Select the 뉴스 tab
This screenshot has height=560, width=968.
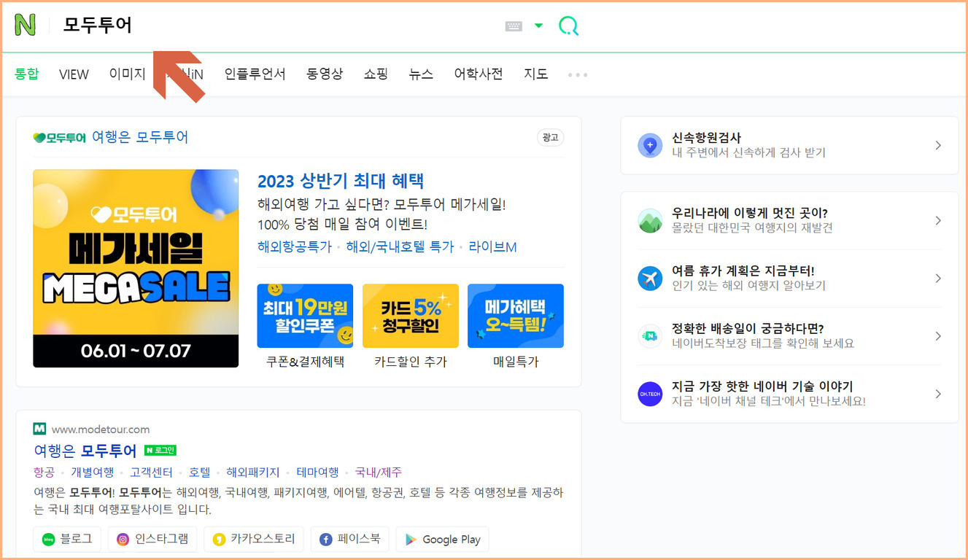point(421,74)
